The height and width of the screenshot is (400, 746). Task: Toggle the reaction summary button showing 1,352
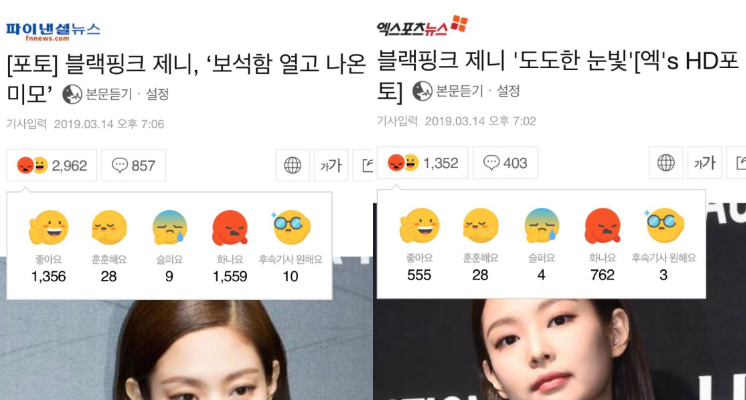click(x=422, y=163)
